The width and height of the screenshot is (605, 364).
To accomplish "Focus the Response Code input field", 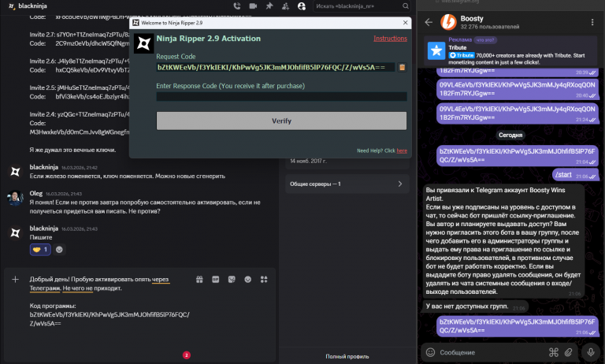I will (281, 96).
